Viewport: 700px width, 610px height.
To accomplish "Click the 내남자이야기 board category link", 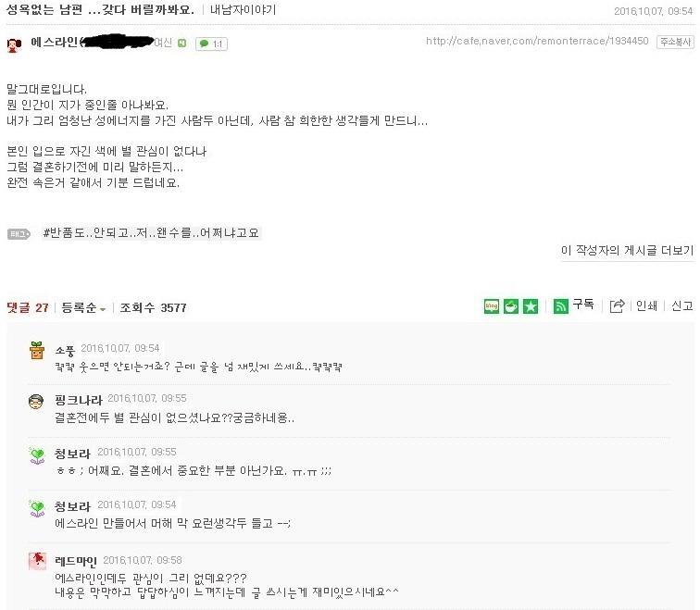I will click(243, 9).
